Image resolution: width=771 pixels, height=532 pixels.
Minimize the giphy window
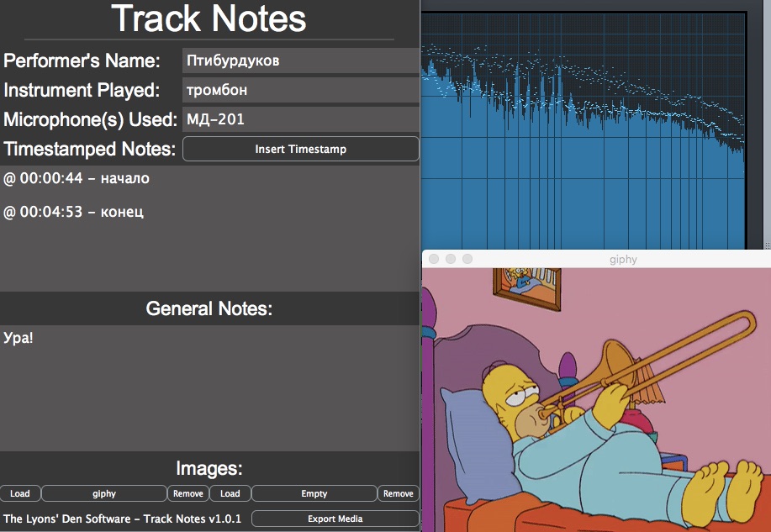click(451, 259)
